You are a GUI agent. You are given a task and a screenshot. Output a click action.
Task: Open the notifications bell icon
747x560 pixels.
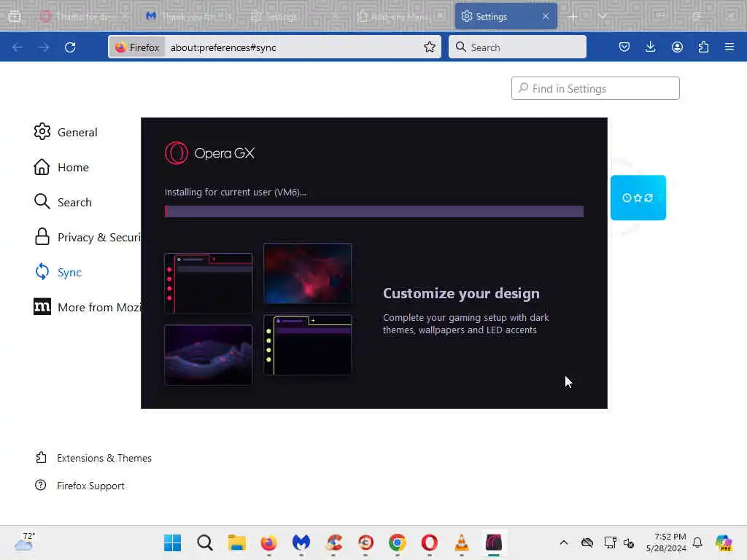click(697, 542)
